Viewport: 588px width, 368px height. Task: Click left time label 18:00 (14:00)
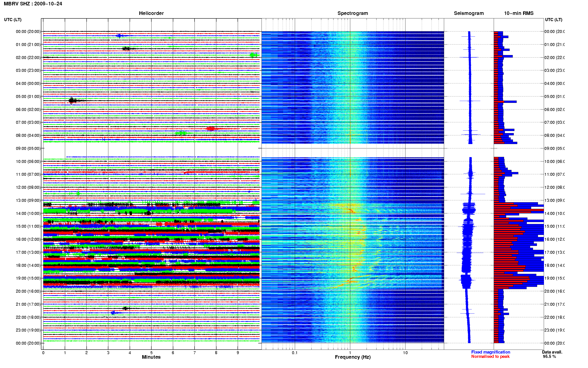[28, 265]
